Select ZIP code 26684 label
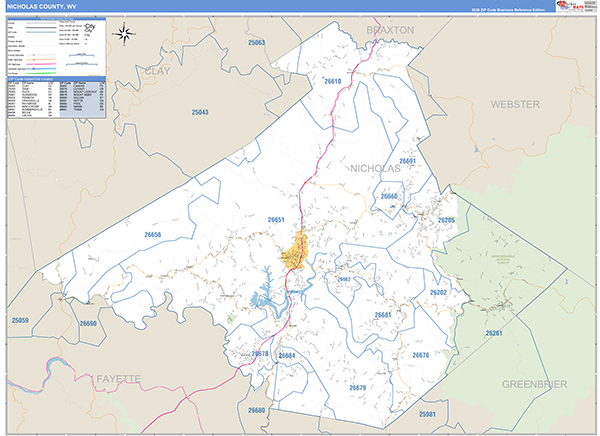This screenshot has width=600, height=436. 287,356
